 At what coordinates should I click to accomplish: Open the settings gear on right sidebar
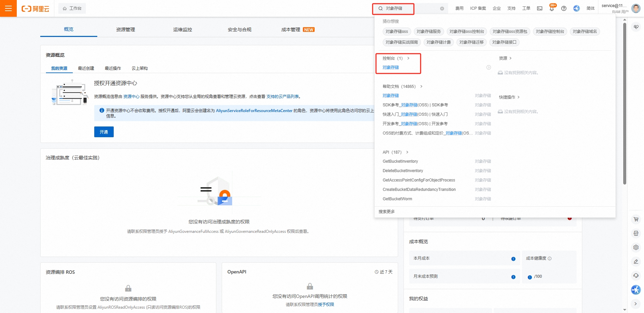636,247
